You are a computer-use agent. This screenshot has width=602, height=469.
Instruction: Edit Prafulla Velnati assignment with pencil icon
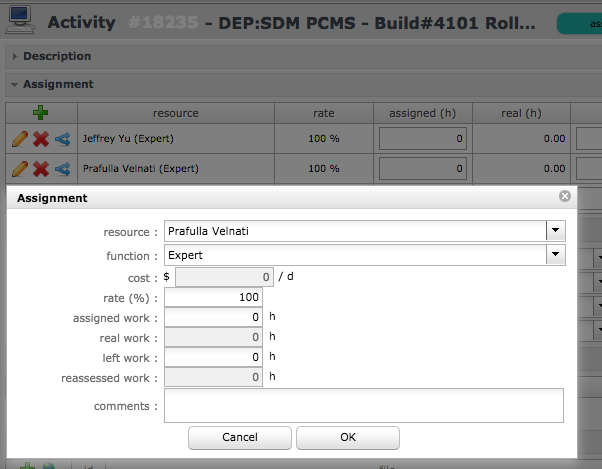click(x=19, y=169)
